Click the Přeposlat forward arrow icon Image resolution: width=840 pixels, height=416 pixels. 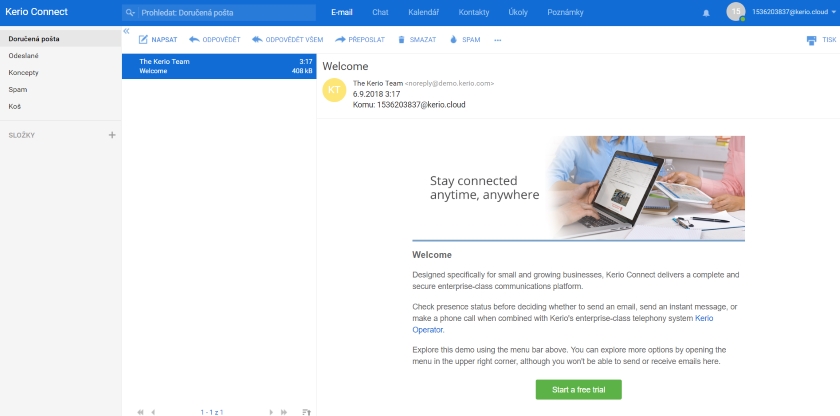[x=340, y=40]
